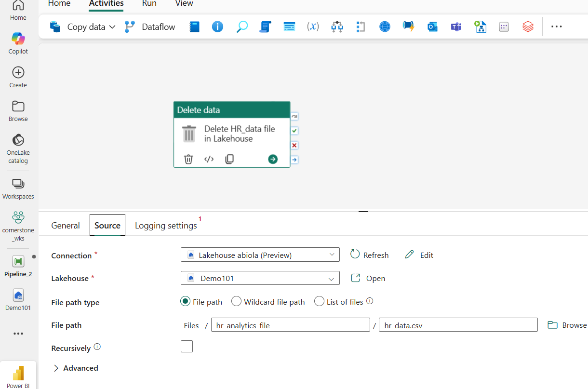Show more activities with toolbar ellipsis
588x389 pixels.
pos(557,27)
